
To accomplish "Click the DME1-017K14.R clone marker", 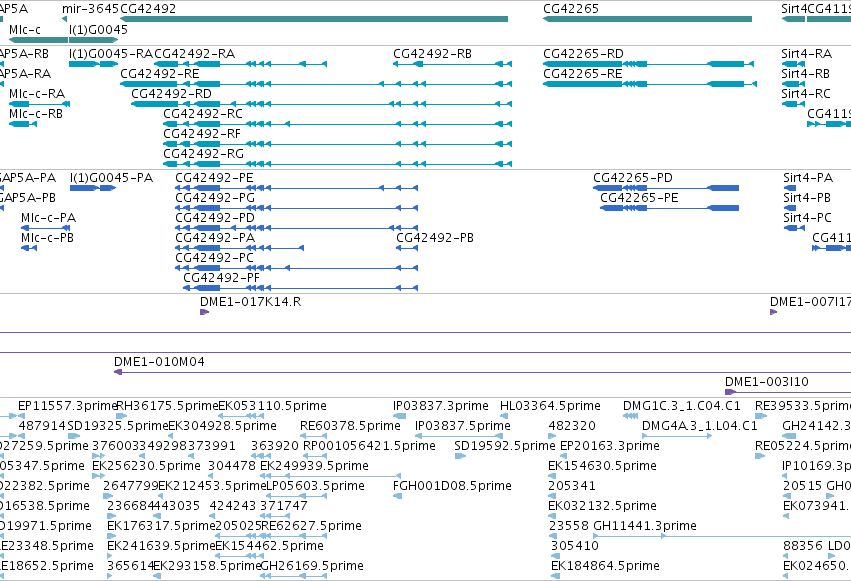I will coord(205,312).
